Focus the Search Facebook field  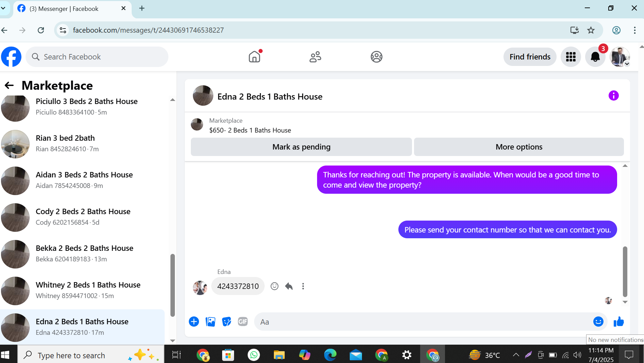pyautogui.click(x=97, y=57)
